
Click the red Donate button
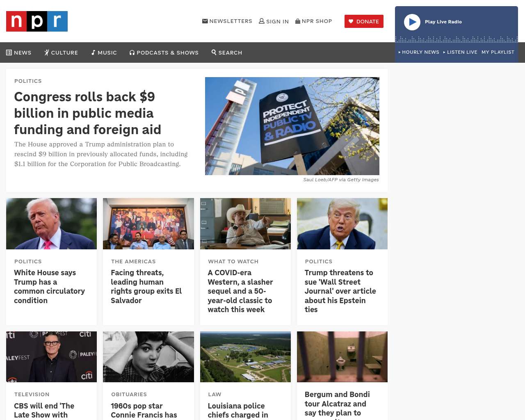pos(364,21)
